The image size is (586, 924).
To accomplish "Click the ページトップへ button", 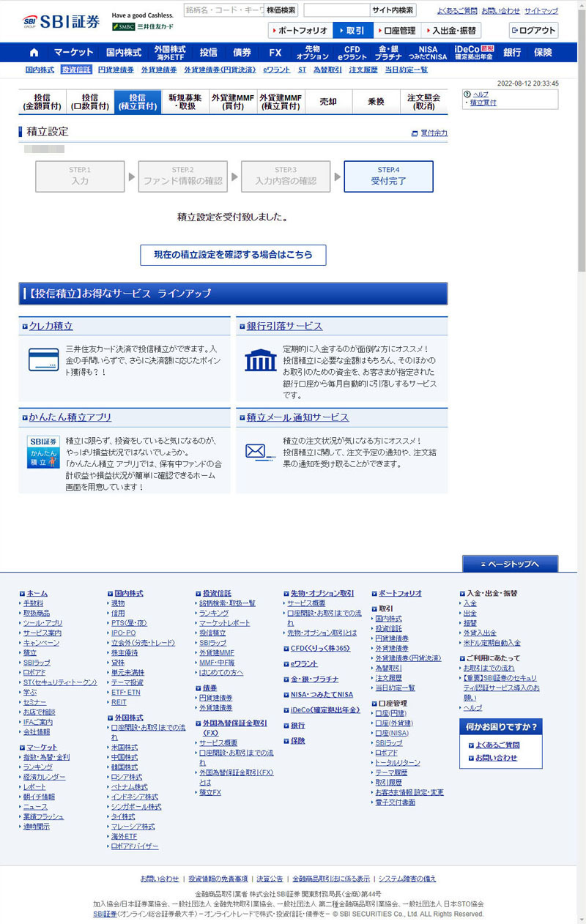I will pos(510,564).
